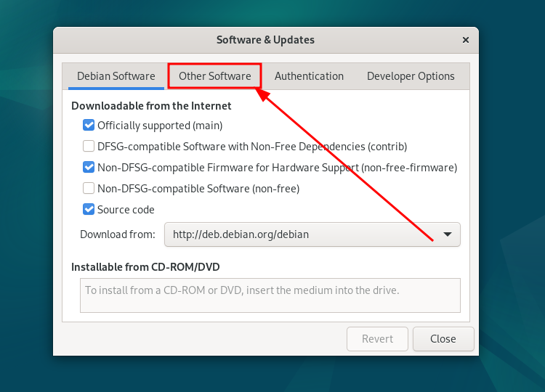Open the Other Software tab

tap(214, 76)
